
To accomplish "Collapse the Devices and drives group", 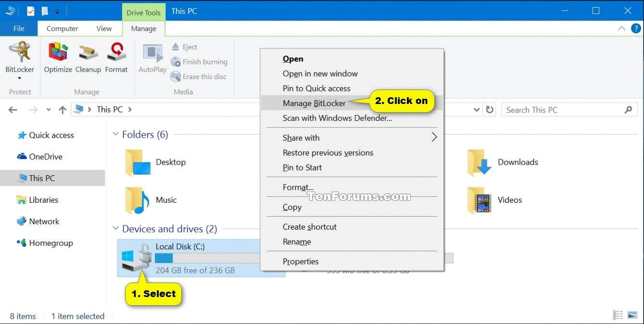I will click(115, 229).
